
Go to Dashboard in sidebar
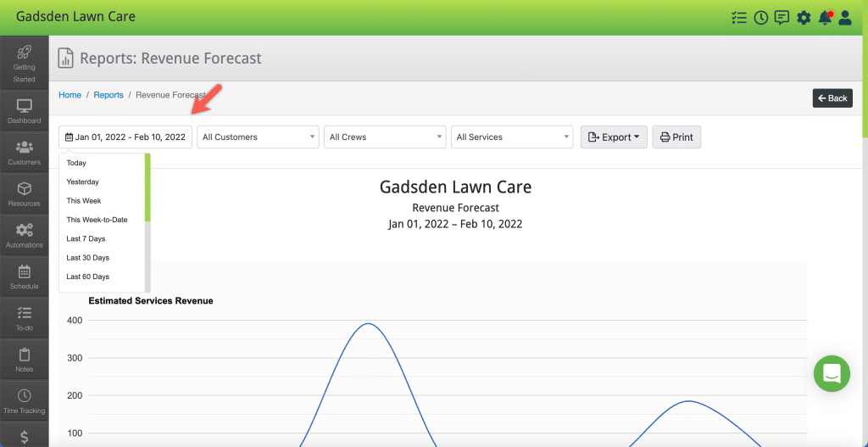coord(25,111)
